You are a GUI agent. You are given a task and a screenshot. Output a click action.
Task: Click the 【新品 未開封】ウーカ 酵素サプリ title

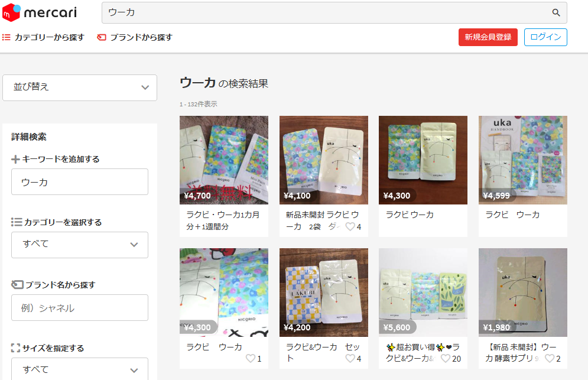coord(521,352)
